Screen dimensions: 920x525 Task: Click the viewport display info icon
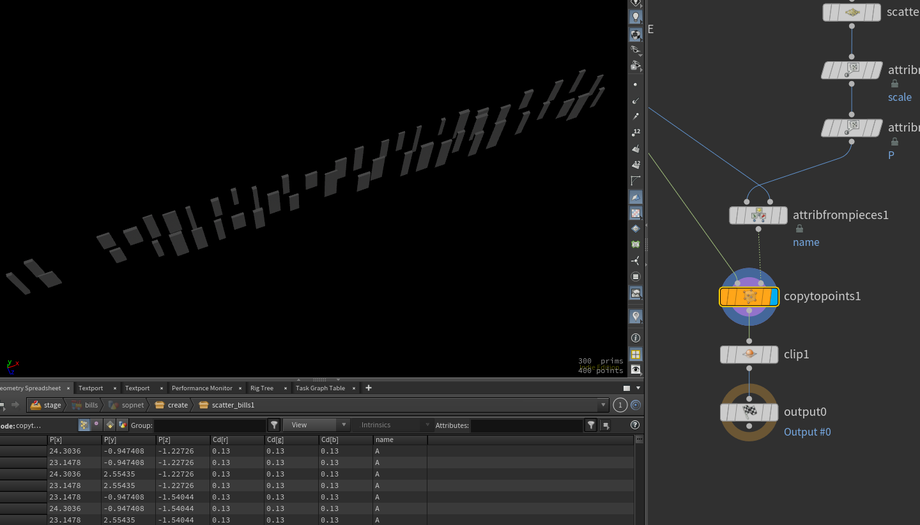click(x=635, y=338)
